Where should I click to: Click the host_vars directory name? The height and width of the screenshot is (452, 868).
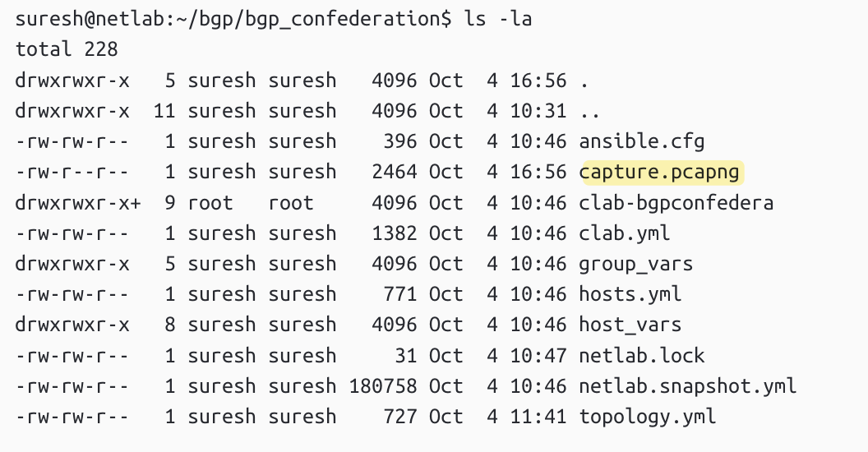point(630,325)
